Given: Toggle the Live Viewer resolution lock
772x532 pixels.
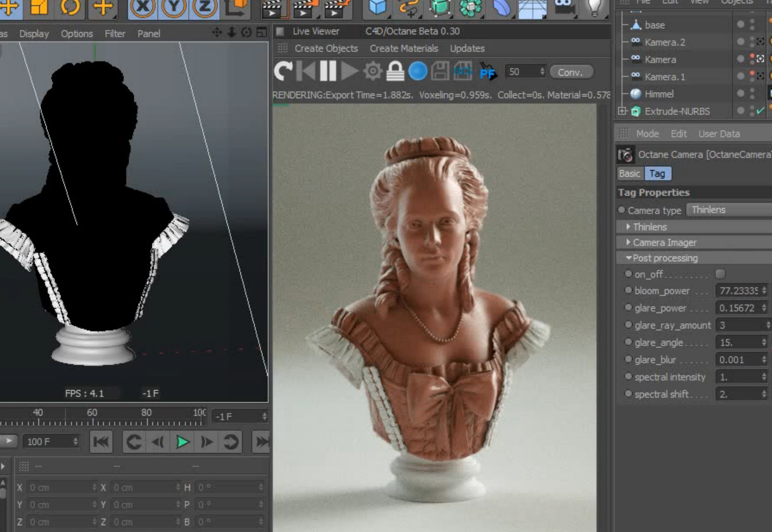Looking at the screenshot, I should point(395,71).
